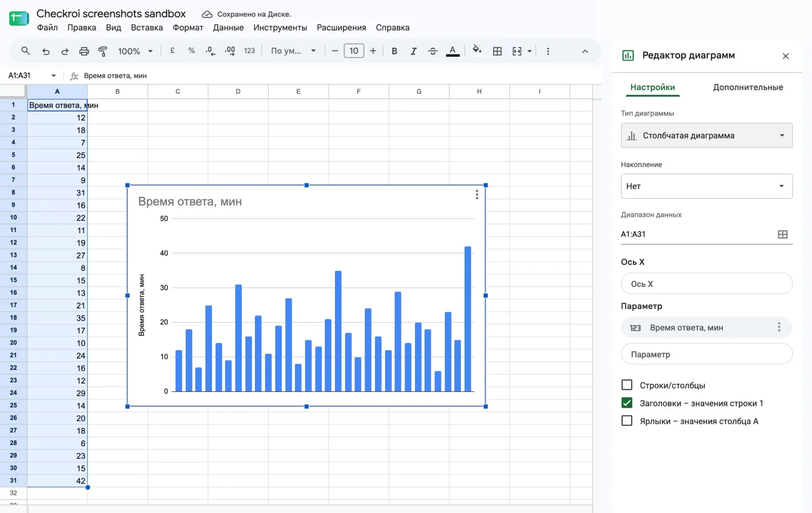Open the Sheets home logo
Screen dimensions: 812x513
19,18
